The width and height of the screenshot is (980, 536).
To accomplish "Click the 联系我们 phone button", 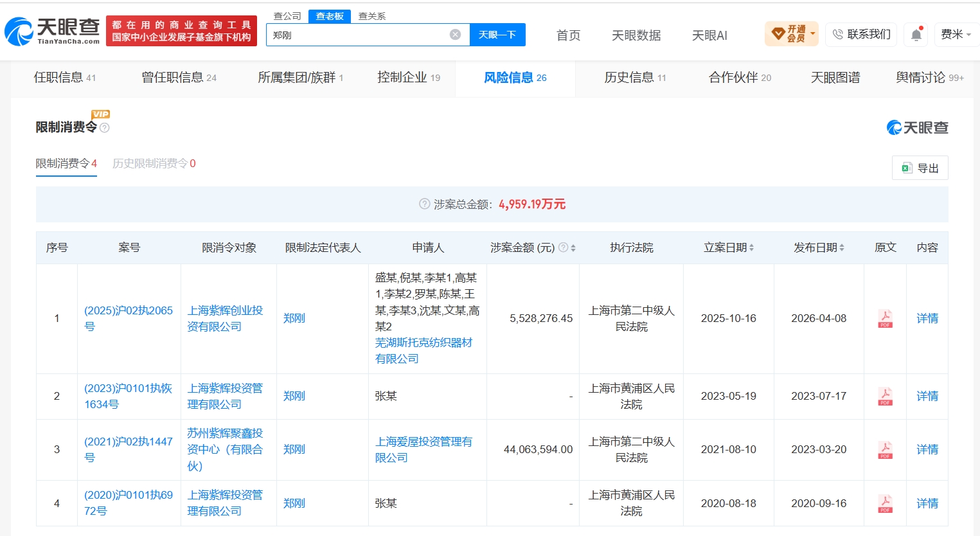I will coord(861,34).
